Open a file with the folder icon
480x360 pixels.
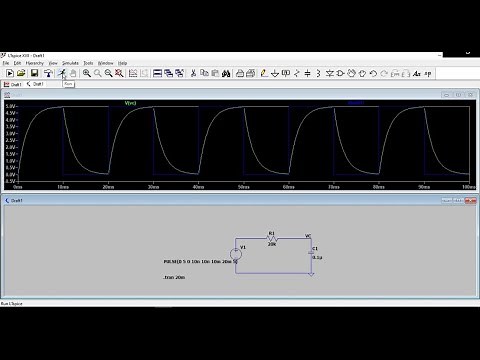(x=21, y=73)
